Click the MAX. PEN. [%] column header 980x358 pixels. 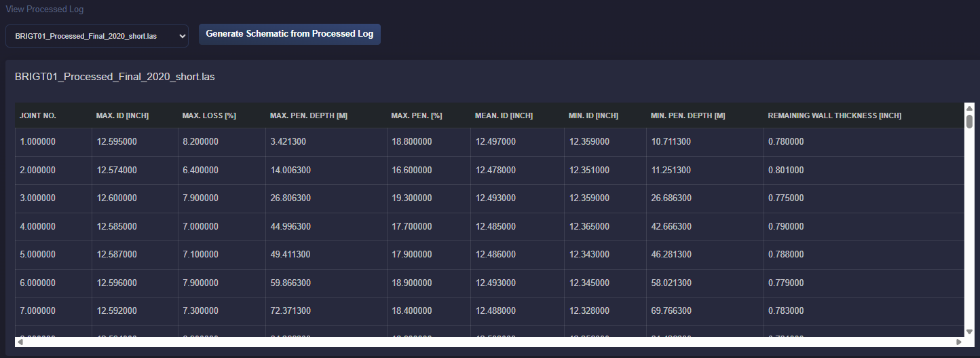[416, 115]
